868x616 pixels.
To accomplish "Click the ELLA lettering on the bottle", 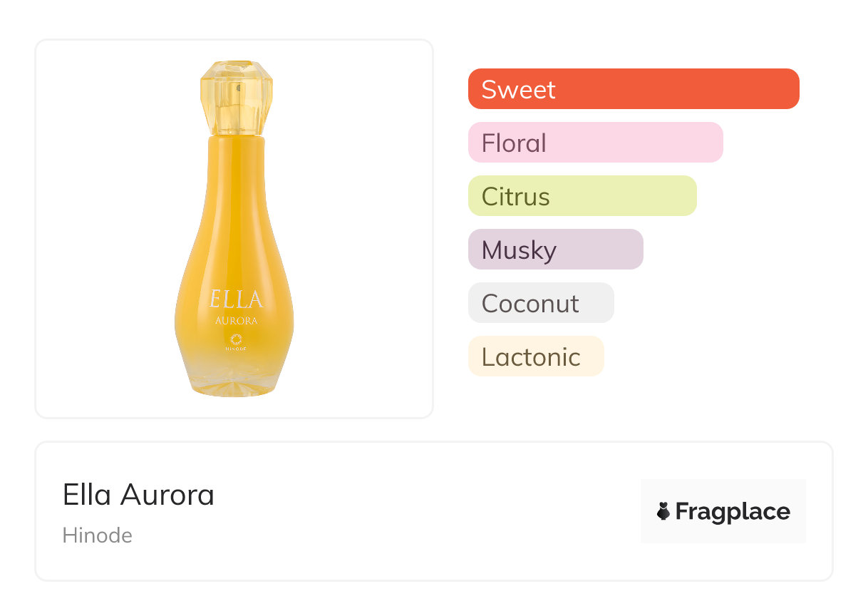I will coord(237,300).
